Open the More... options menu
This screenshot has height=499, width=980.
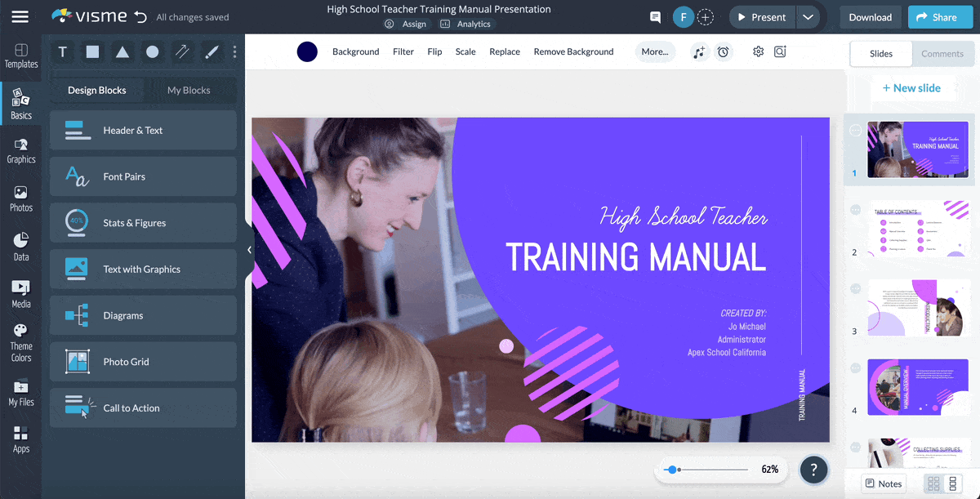[x=655, y=52]
